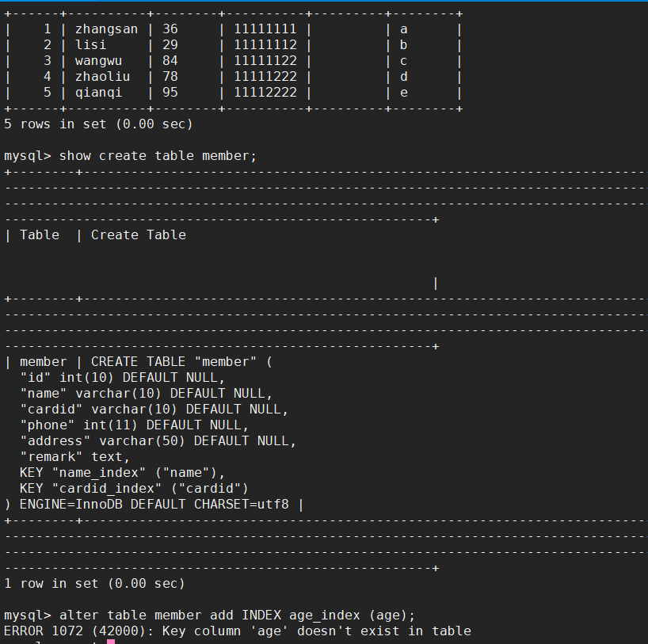Click id value 1 in the first row
648x644 pixels.
pyautogui.click(x=48, y=29)
